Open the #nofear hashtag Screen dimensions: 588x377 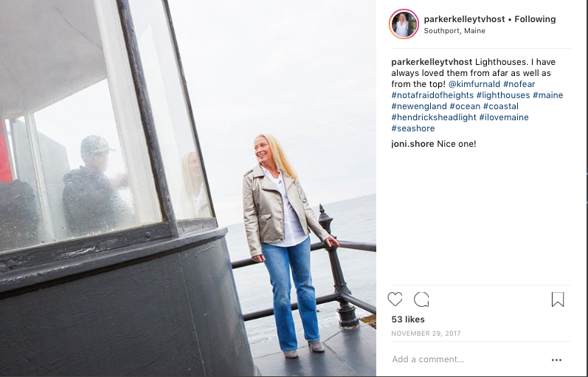click(x=519, y=84)
